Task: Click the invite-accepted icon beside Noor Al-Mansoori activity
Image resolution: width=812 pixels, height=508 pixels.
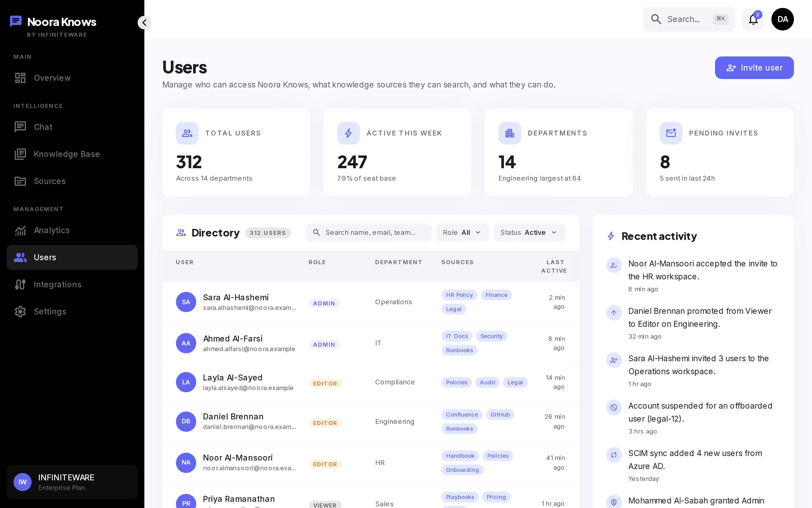Action: 614,265
